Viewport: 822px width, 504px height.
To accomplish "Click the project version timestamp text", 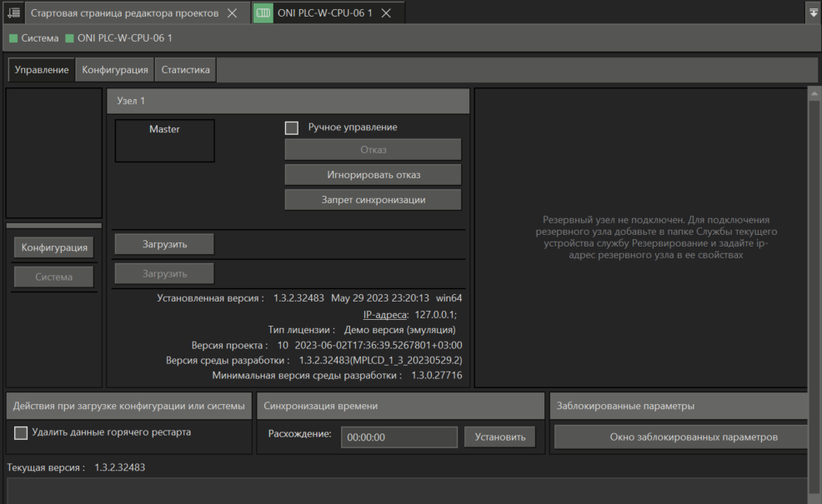I will coord(378,345).
